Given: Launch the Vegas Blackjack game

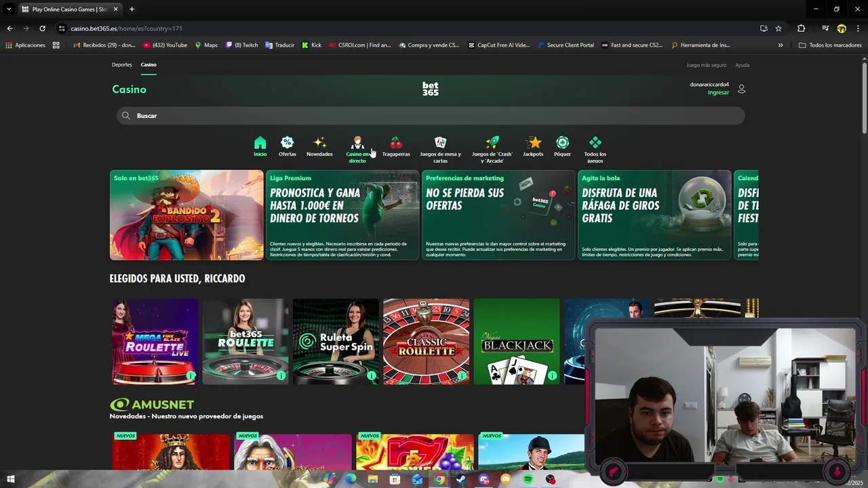Looking at the screenshot, I should click(x=517, y=342).
